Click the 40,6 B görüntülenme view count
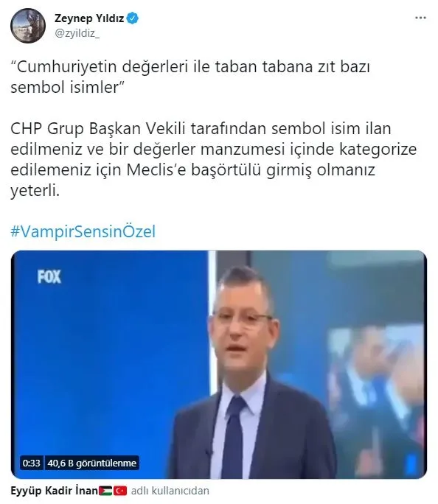438x504 pixels. click(x=92, y=463)
